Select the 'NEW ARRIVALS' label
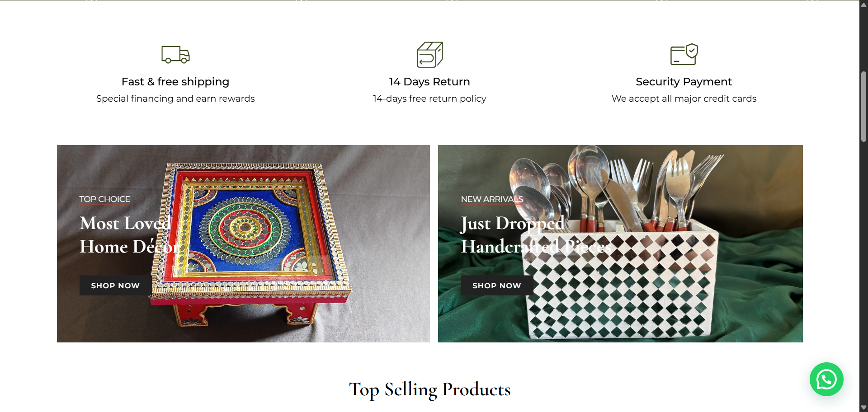868x412 pixels. pos(492,199)
